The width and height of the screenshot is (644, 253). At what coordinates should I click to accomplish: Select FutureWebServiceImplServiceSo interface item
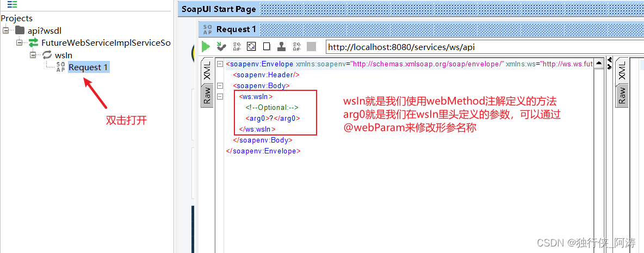coord(106,43)
